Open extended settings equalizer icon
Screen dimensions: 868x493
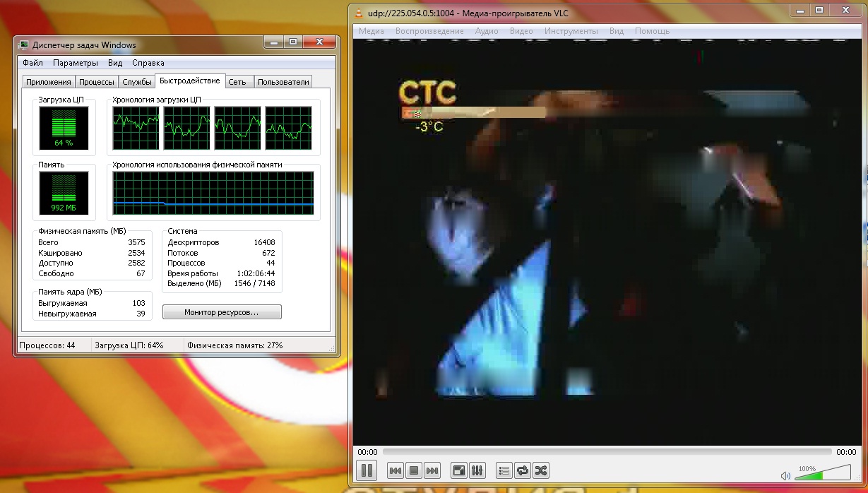click(477, 470)
